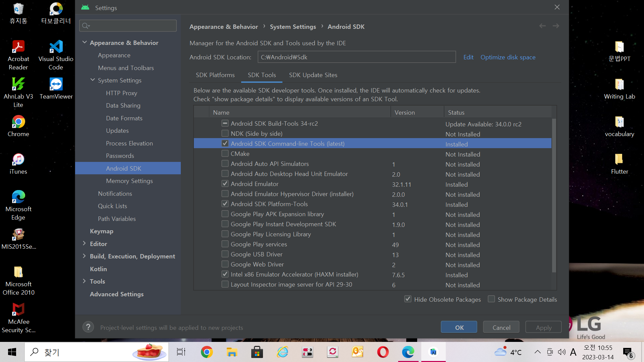Click the Cancel button
This screenshot has height=362, width=644.
tap(501, 327)
